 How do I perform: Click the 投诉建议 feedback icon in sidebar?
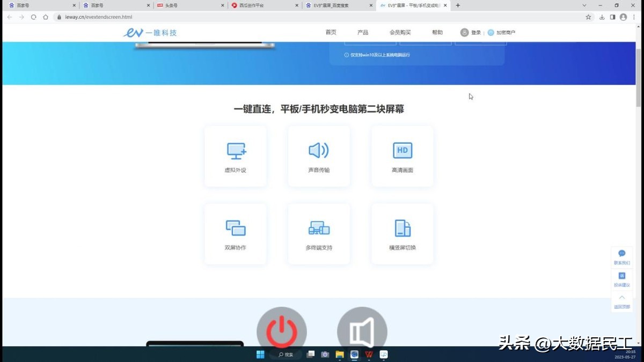click(621, 275)
